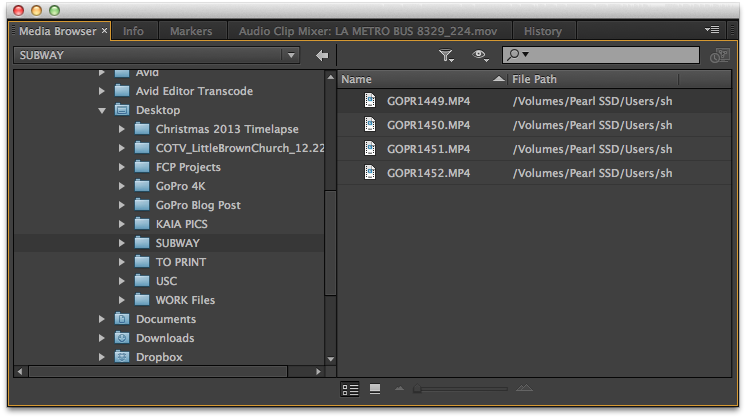The width and height of the screenshot is (746, 418).
Task: Expand the Dropbox folder
Action: coord(101,357)
